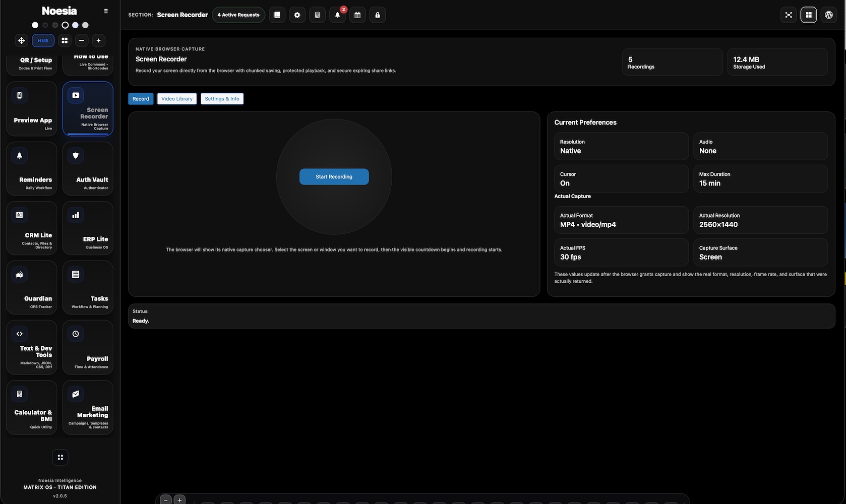Select the Screen Recorder sidebar card

(88, 109)
